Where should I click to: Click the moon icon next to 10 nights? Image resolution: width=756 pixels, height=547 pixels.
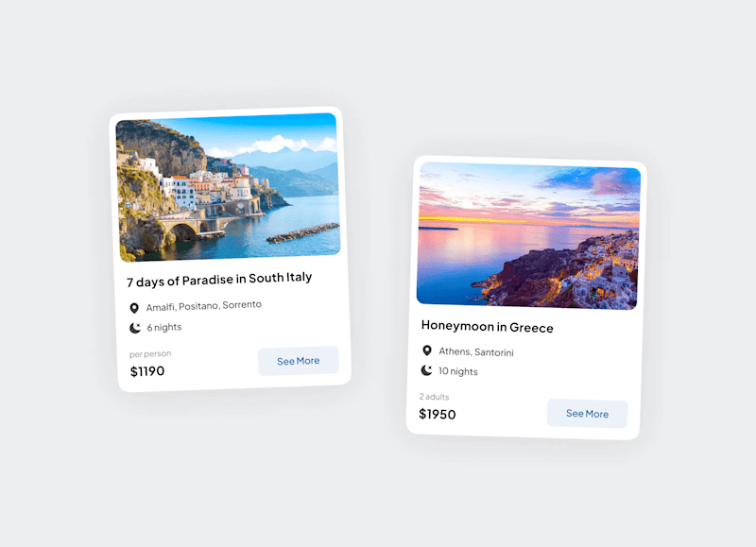tap(426, 370)
